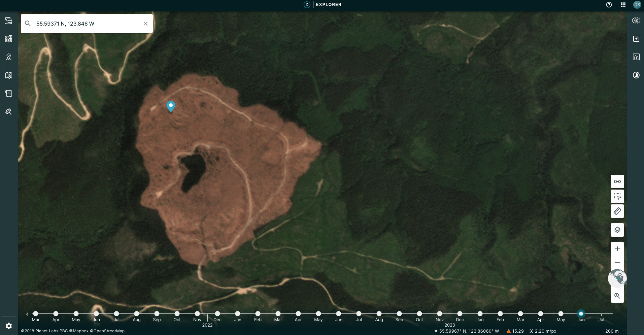Select the rightmost Jul timeline tick
644x335 pixels.
point(601,315)
